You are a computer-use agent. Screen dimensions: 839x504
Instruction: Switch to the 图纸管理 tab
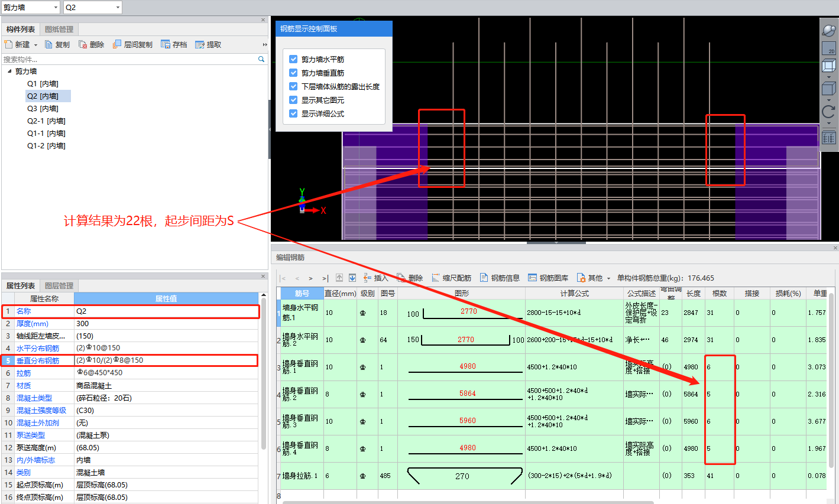(x=59, y=30)
